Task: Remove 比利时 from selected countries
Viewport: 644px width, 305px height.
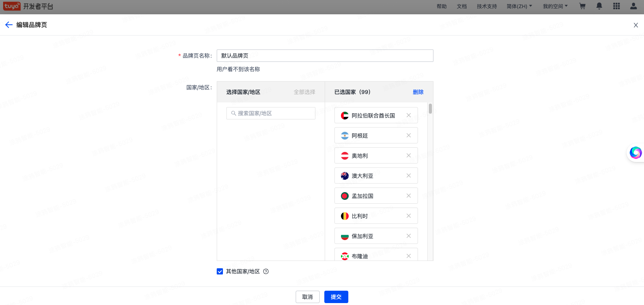Action: coord(409,216)
